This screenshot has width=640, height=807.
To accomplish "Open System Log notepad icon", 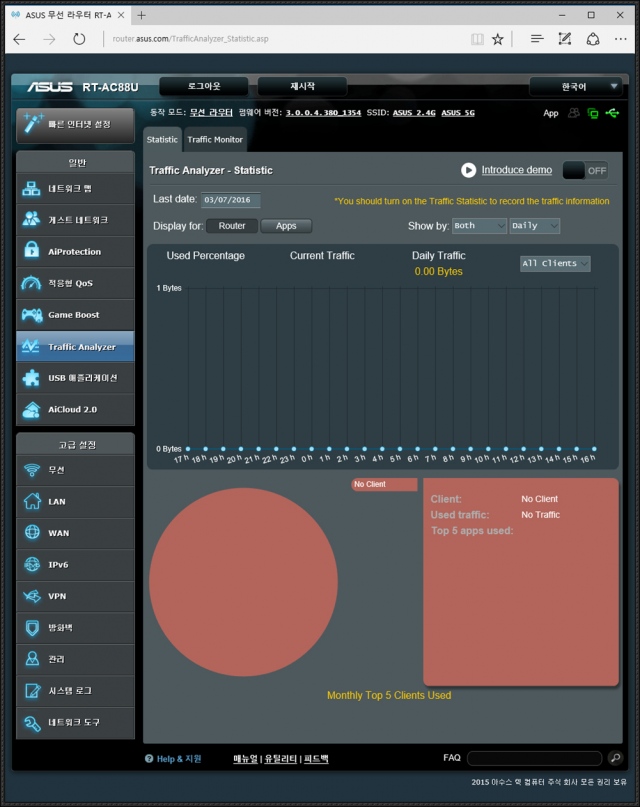I will pos(32,690).
